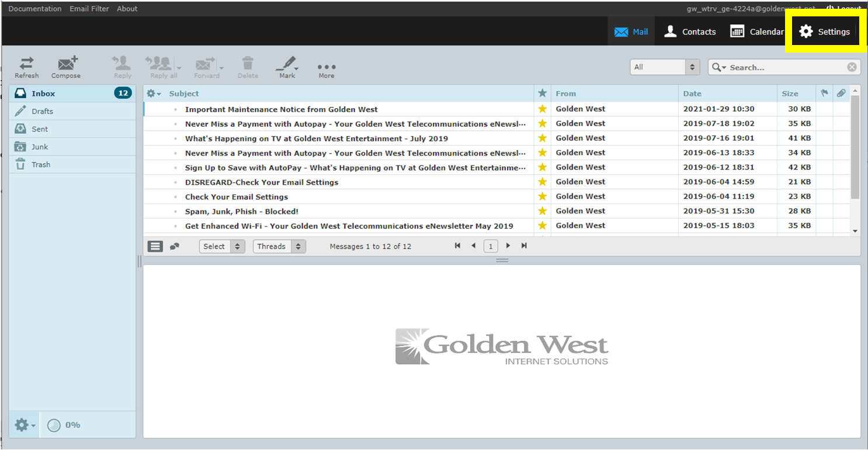Open the Email Filter link
Image resolution: width=868 pixels, height=450 pixels.
pos(89,9)
